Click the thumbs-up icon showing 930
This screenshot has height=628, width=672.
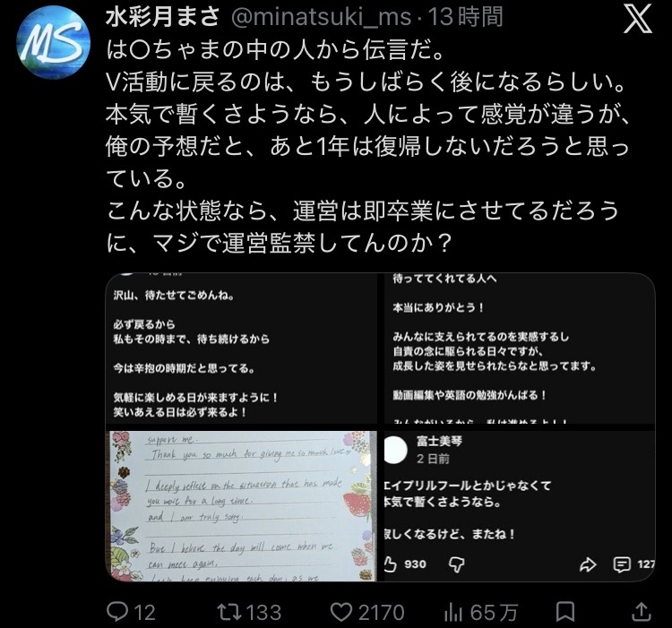(391, 564)
